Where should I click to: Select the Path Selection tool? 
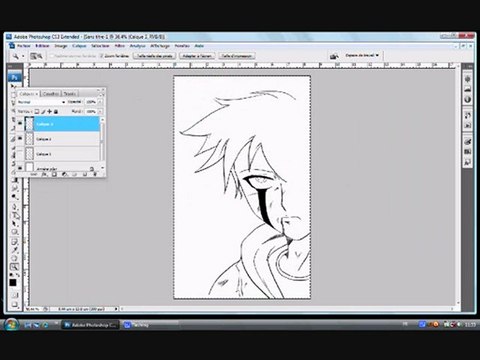[x=14, y=224]
